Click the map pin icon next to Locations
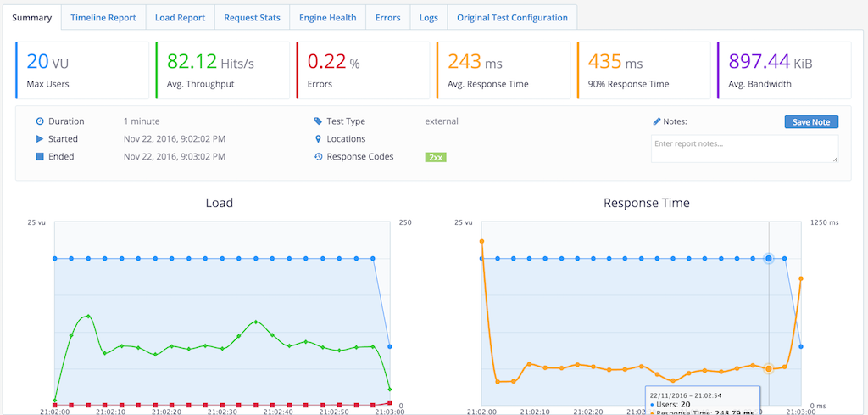 [x=318, y=139]
